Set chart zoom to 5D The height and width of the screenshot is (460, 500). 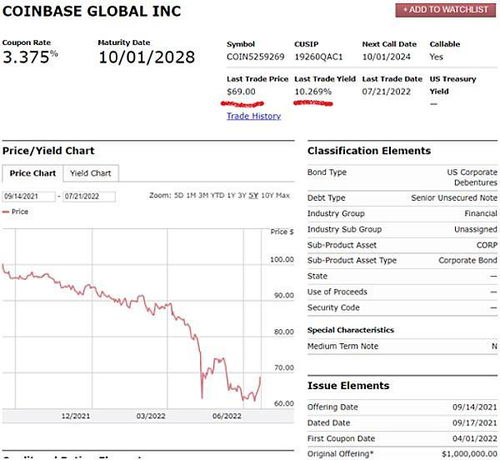point(179,195)
